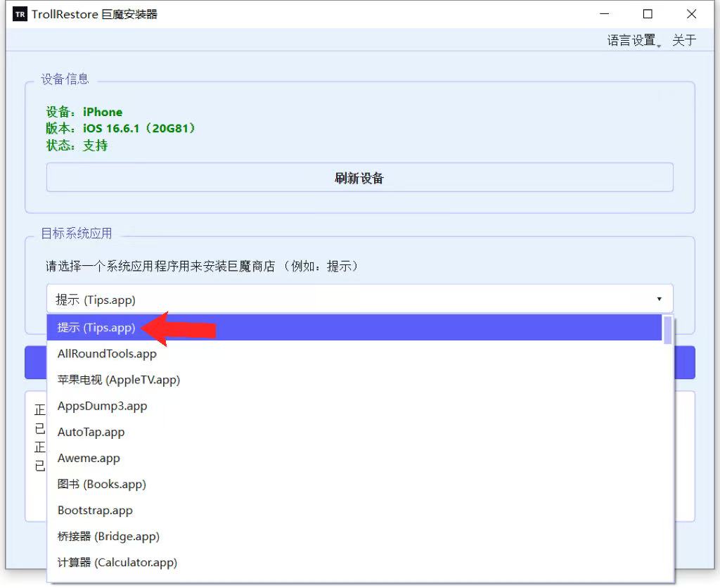
Task: Click the dropdown list scrollbar thumb
Action: (x=668, y=331)
